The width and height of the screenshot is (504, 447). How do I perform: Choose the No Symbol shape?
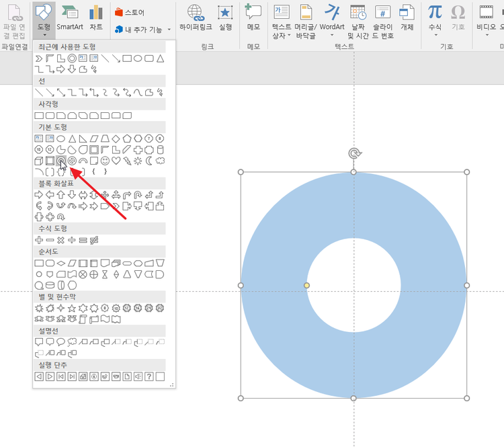point(72,161)
